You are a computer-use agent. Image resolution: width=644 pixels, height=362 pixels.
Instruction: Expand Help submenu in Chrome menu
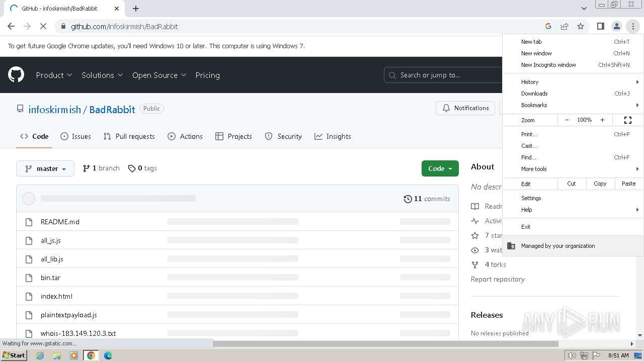click(573, 210)
